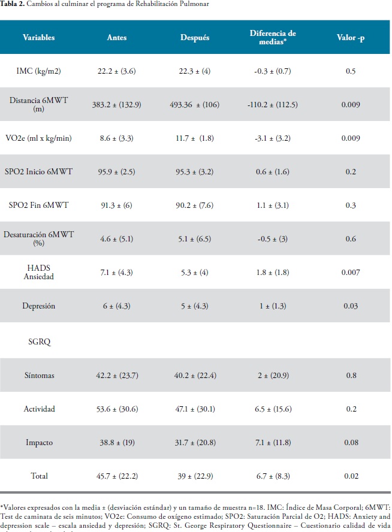Select the SPO2 Fin 6MWT label
The height and width of the screenshot is (532, 392).
click(39, 205)
